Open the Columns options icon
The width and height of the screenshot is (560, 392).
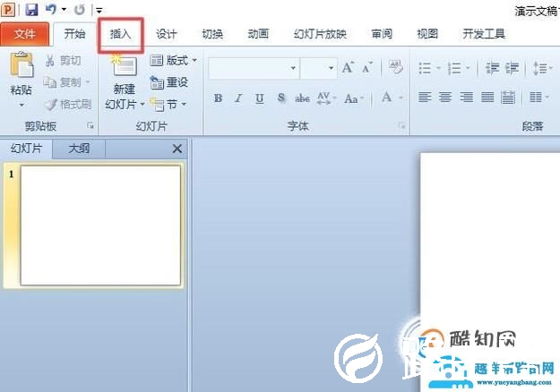(538, 97)
